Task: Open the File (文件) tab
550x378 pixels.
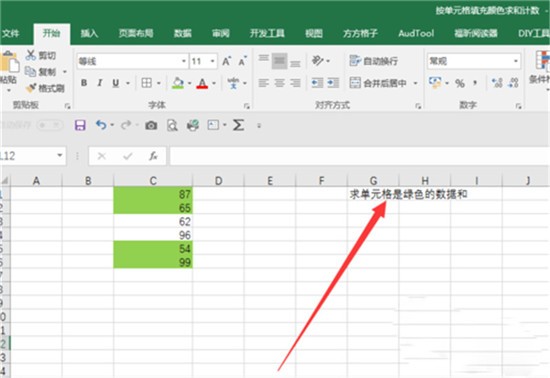Action: tap(11, 33)
